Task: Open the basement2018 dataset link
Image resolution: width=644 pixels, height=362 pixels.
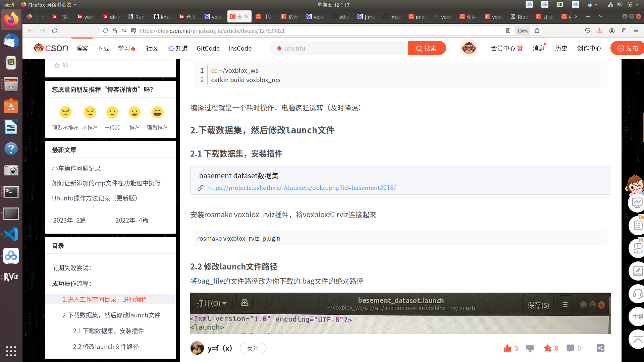Action: [301, 188]
